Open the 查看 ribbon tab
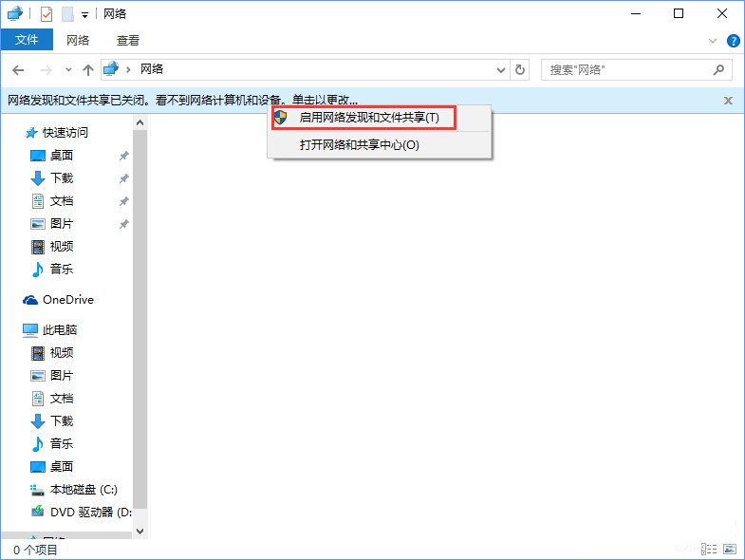This screenshot has width=745, height=560. point(128,41)
